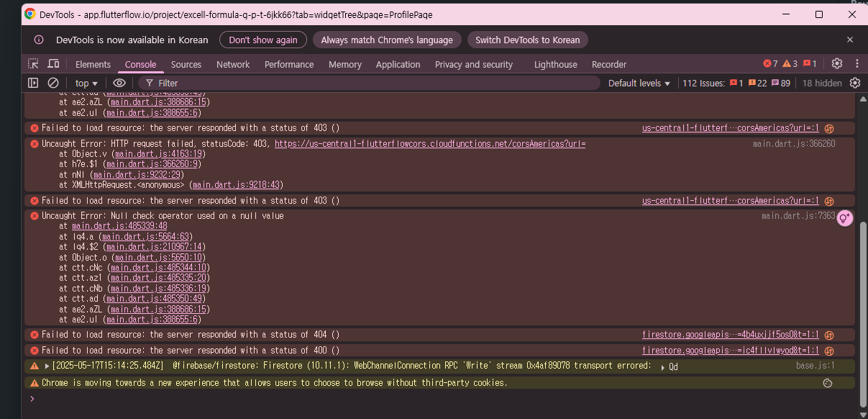The image size is (868, 419).
Task: Open source link main.dart.js:7363
Action: [798, 216]
